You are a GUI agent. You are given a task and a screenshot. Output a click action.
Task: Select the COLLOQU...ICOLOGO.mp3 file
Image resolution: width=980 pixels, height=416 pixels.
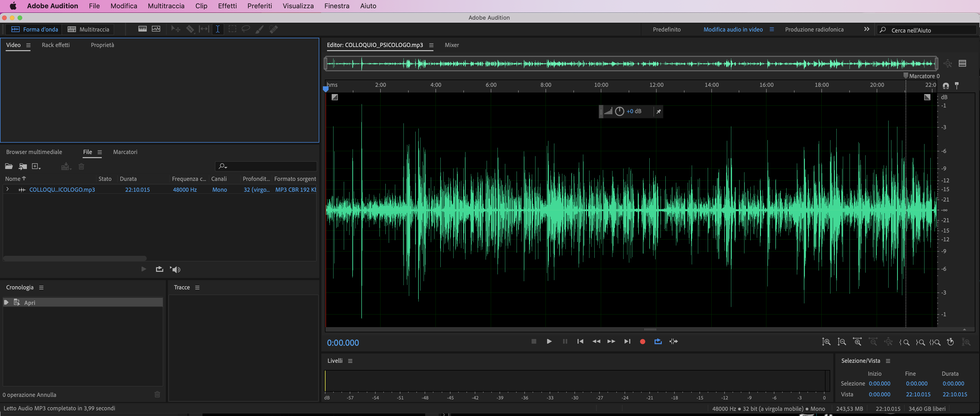62,190
